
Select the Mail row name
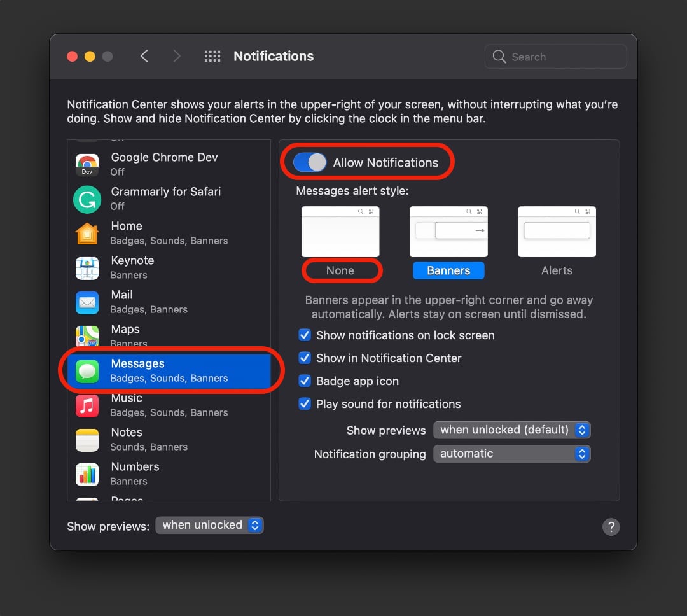pos(121,295)
